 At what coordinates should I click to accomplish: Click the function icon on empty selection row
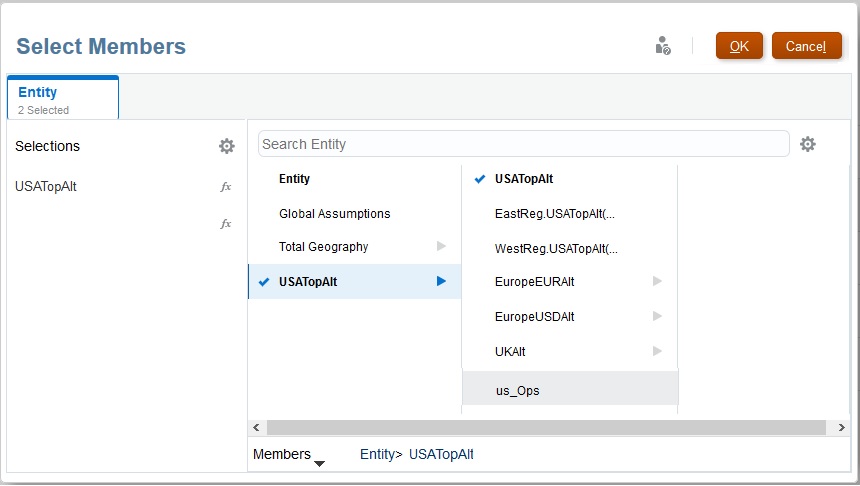coord(226,224)
